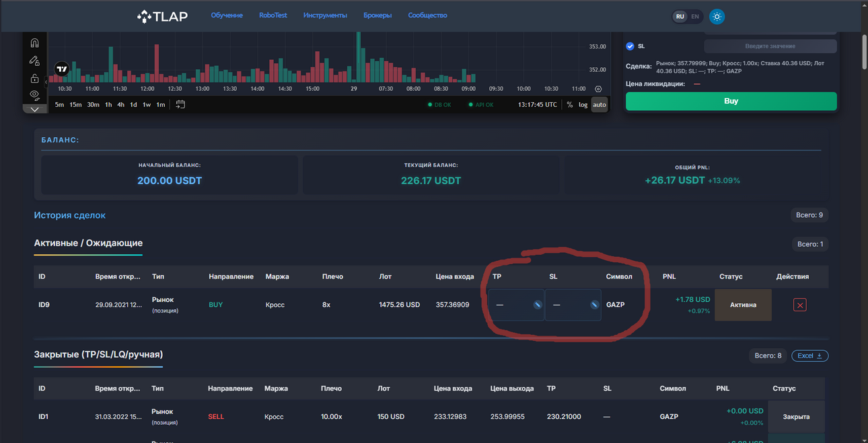Click the API OK status indicator

point(481,105)
